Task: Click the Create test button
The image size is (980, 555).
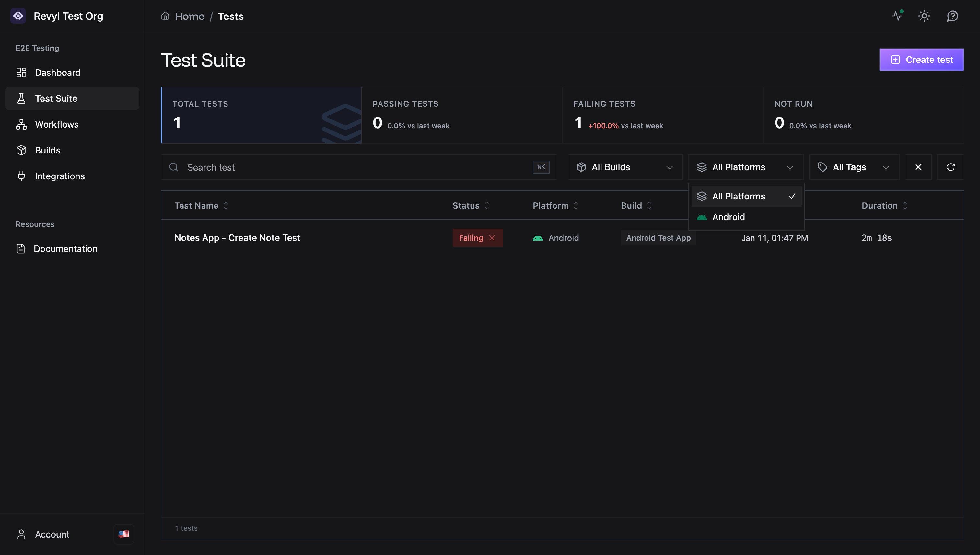Action: (x=921, y=60)
